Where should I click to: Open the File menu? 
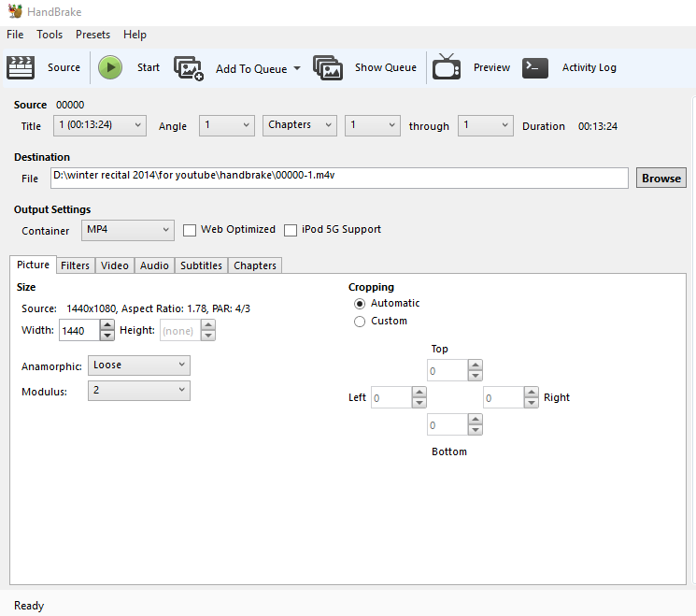tap(15, 35)
